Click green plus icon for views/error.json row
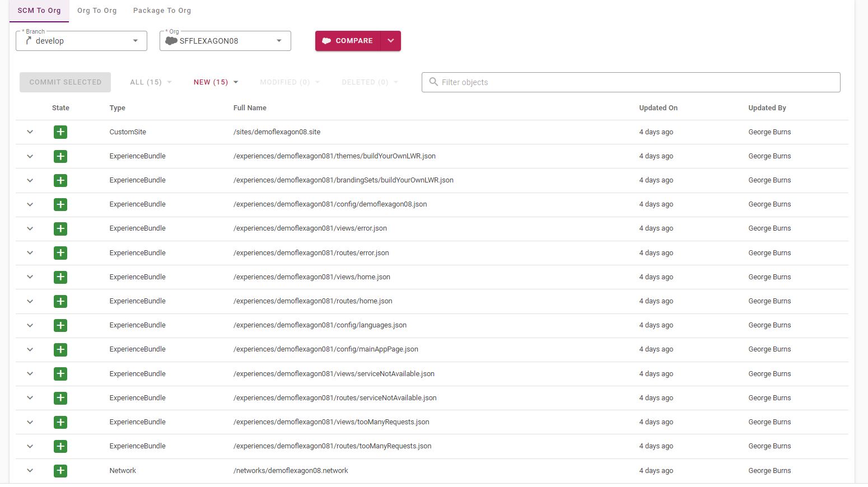Viewport: 868px width, 487px height. click(x=60, y=228)
